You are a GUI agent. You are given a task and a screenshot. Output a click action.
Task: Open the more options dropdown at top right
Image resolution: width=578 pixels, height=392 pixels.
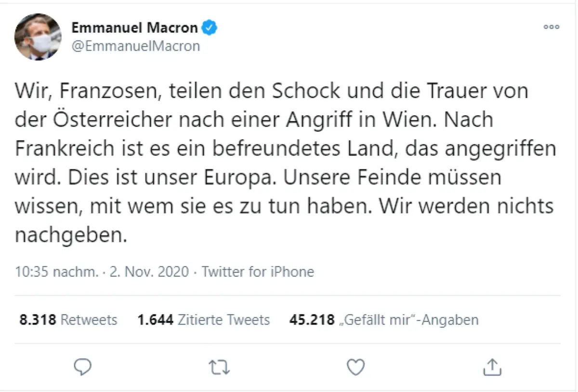[551, 27]
